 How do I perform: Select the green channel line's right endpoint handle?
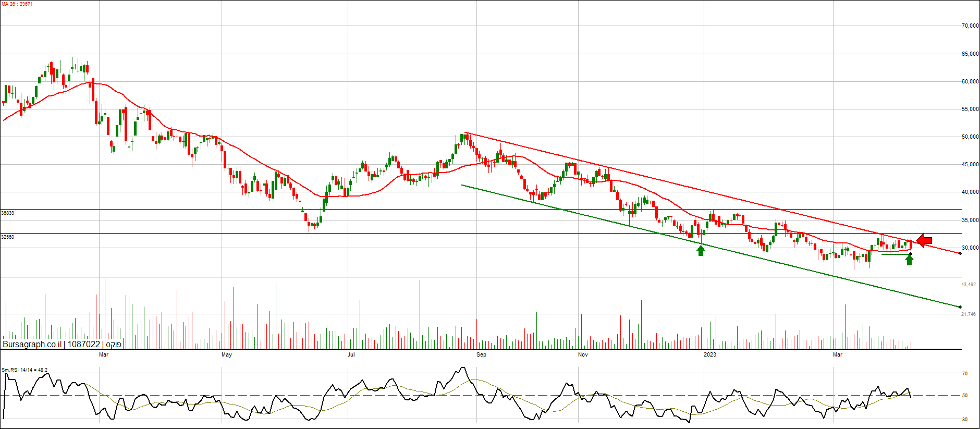coord(960,307)
